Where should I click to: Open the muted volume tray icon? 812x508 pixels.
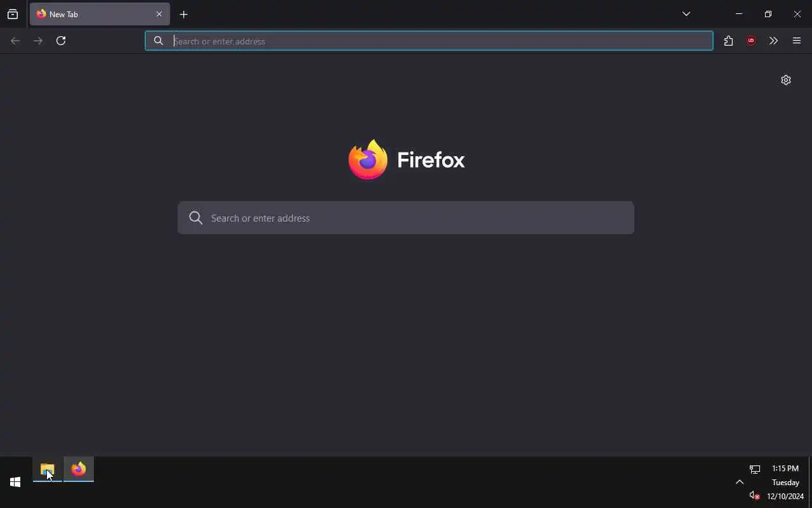pyautogui.click(x=754, y=495)
